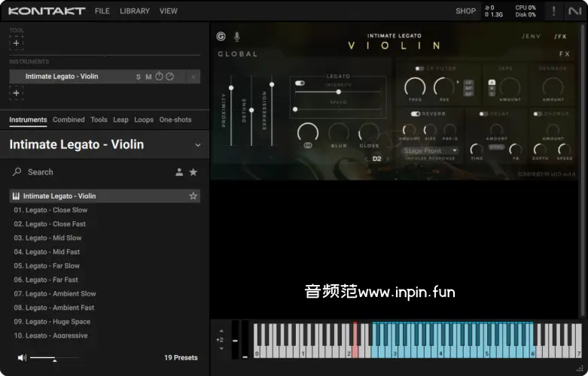Load preset 04. Legato - Mid Fast

(x=105, y=252)
